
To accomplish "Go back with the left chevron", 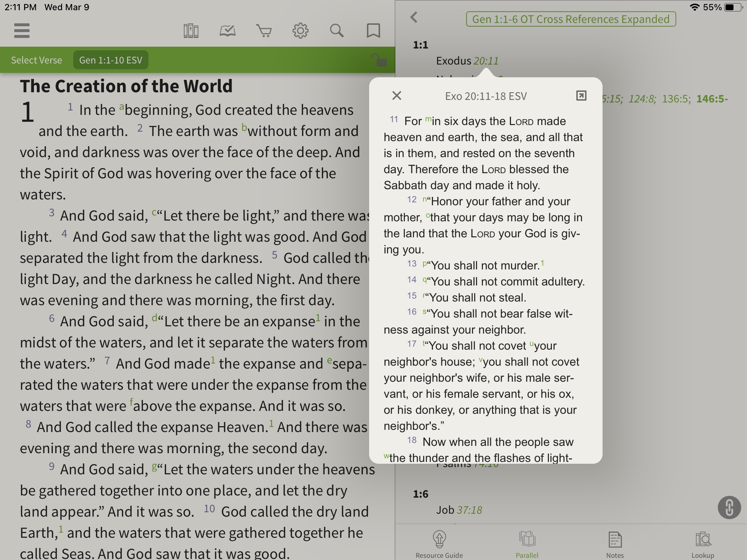I will 414,17.
